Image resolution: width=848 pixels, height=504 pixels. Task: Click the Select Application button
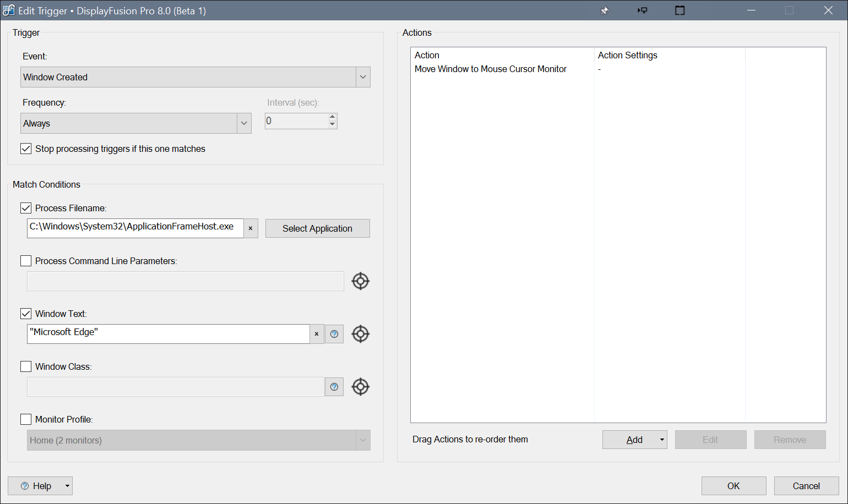coord(317,228)
